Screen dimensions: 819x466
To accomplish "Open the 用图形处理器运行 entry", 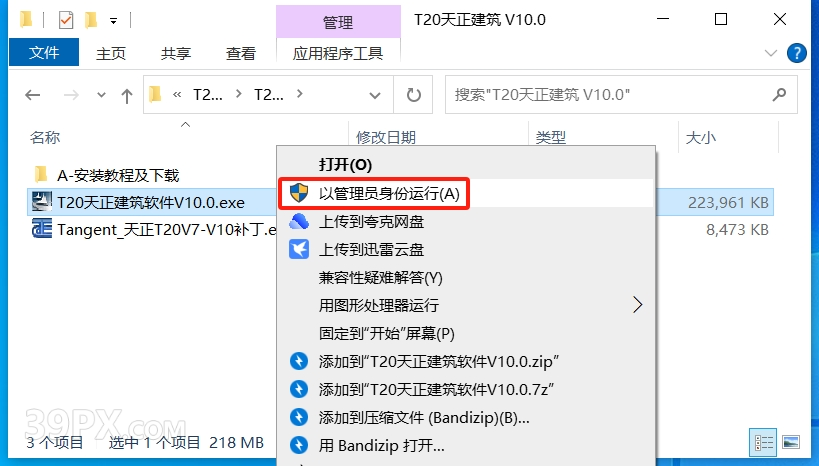I will coord(465,305).
